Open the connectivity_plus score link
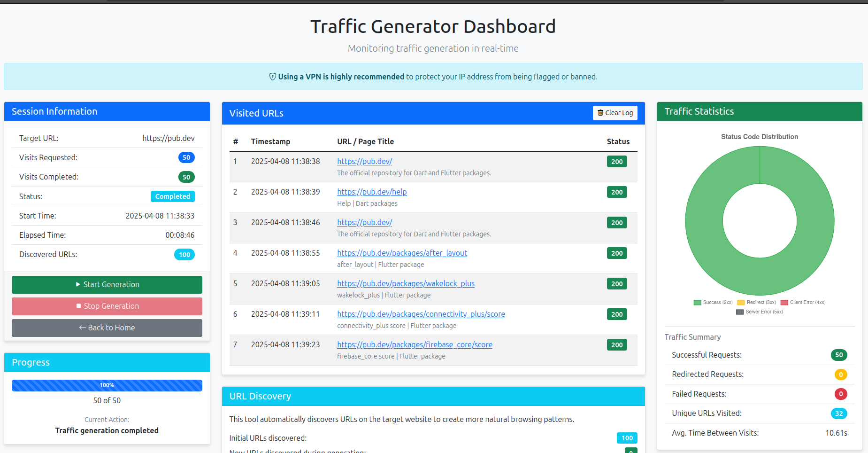 click(x=421, y=314)
